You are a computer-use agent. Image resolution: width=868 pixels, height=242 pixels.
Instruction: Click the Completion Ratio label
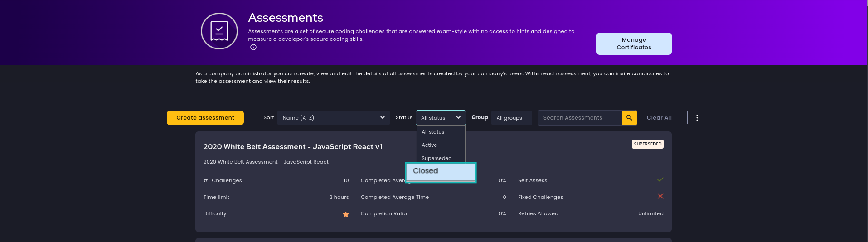384,213
